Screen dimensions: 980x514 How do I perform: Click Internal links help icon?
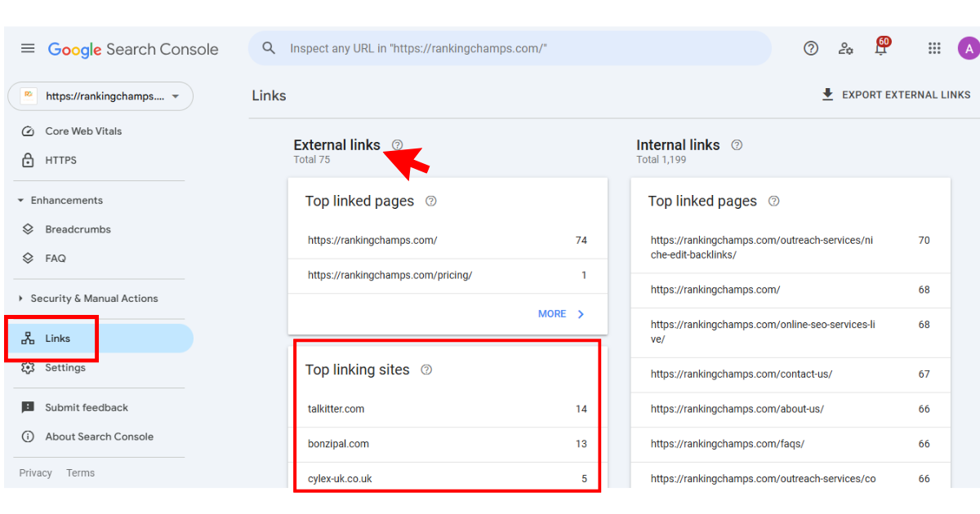737,144
